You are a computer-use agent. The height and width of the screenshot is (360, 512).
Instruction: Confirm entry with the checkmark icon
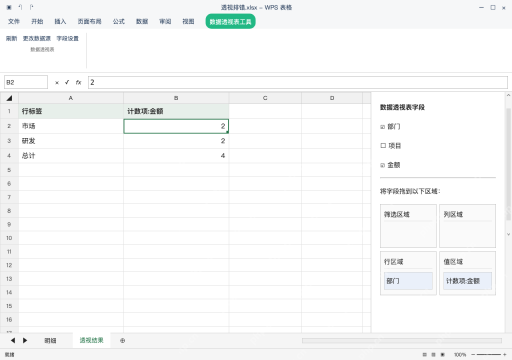click(67, 82)
